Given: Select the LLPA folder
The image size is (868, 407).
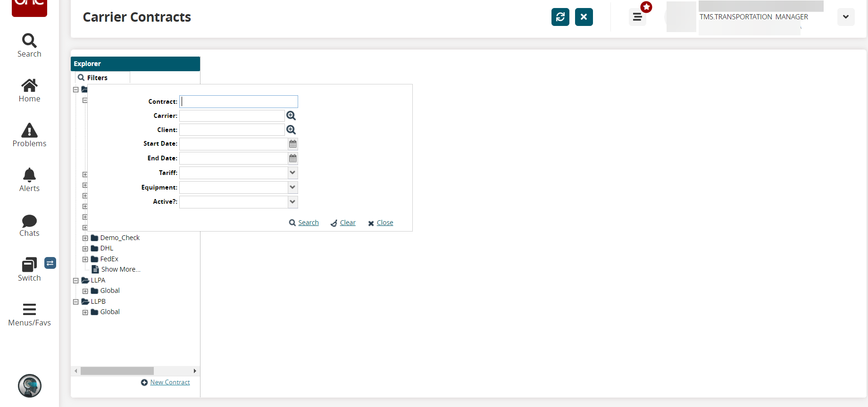Looking at the screenshot, I should [98, 280].
